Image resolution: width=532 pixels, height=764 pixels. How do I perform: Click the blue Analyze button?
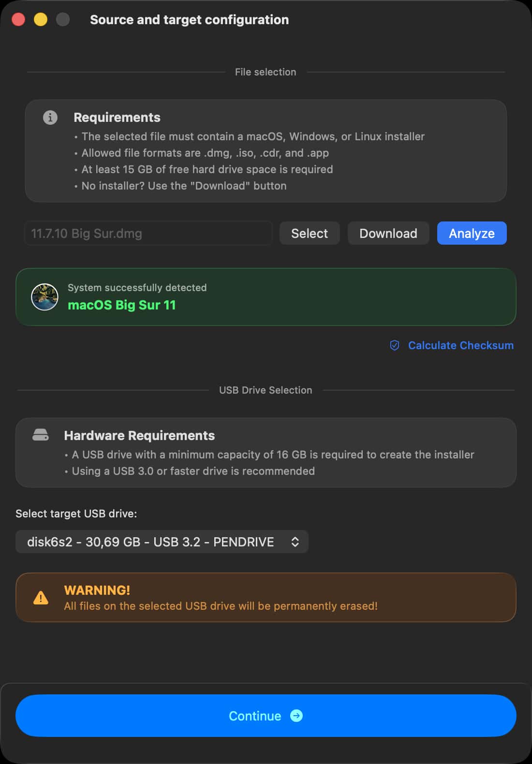coord(472,233)
